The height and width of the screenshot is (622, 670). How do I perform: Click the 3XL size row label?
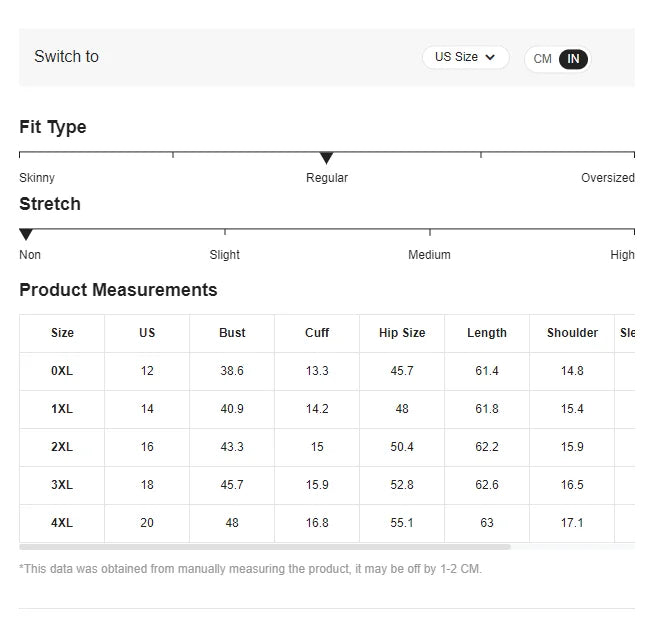(x=62, y=485)
